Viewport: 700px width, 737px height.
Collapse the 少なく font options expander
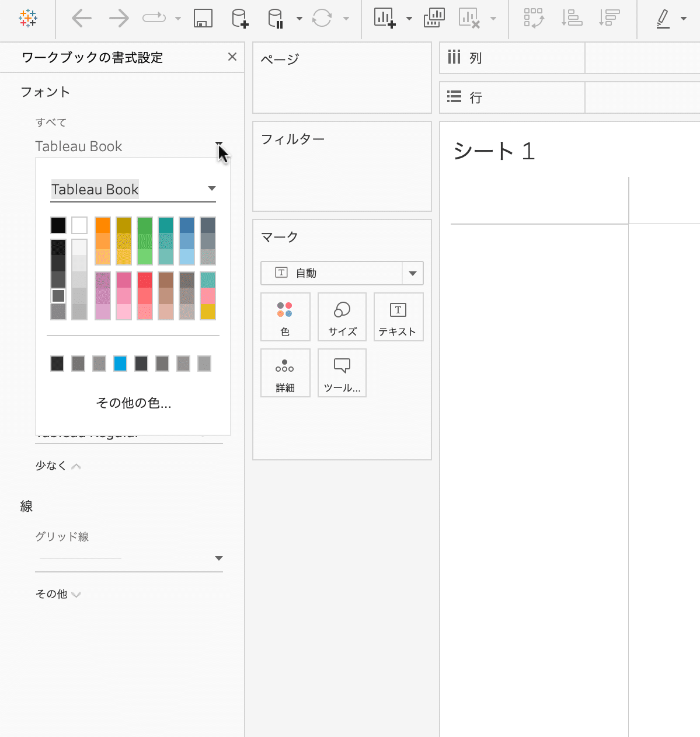point(58,466)
